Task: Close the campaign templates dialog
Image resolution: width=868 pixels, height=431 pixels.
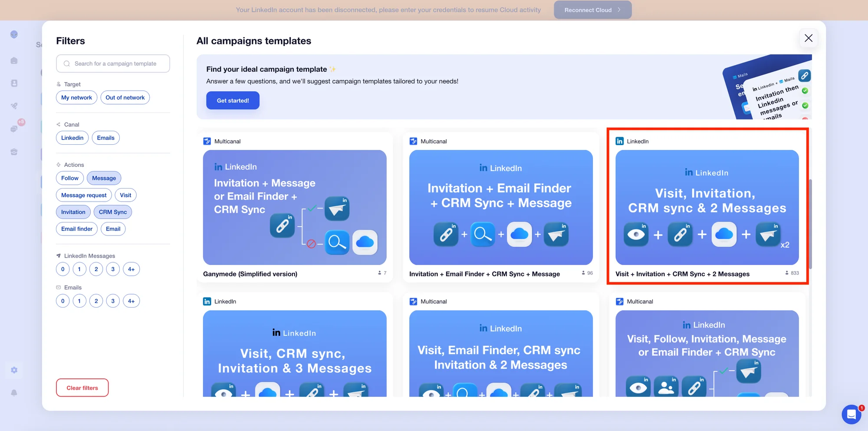Action: [808, 38]
